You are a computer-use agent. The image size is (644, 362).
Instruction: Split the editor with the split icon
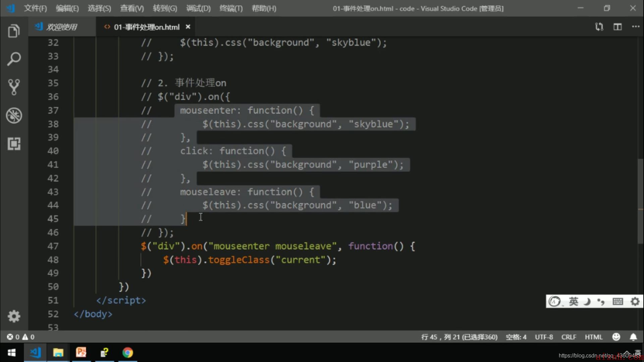[x=618, y=26]
